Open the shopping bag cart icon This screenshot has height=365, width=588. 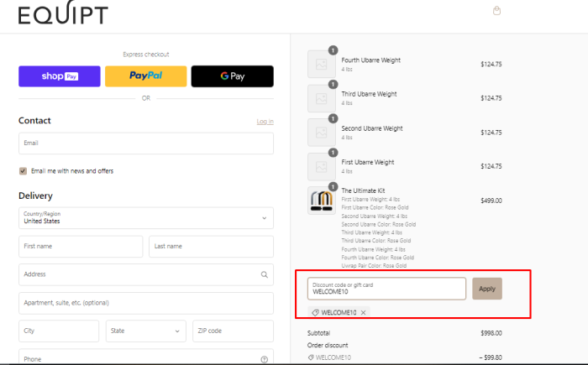coord(496,11)
